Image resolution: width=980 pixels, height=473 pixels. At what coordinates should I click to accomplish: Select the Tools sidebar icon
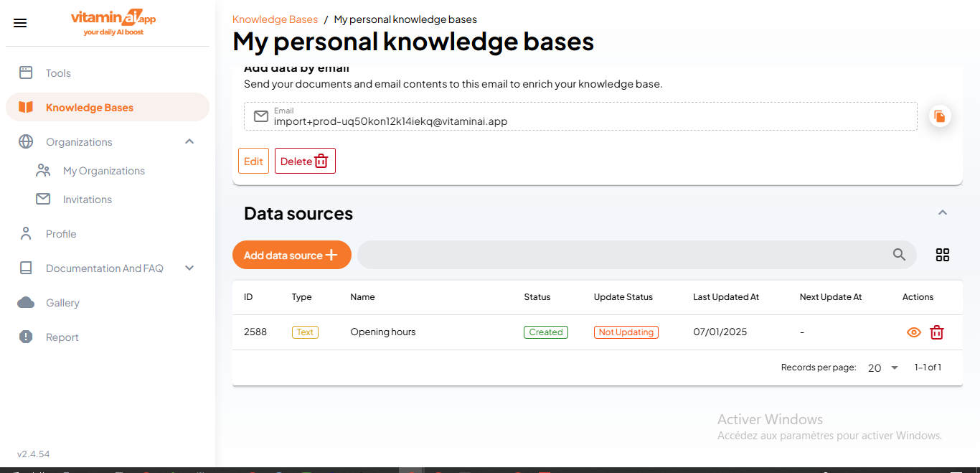(x=26, y=72)
